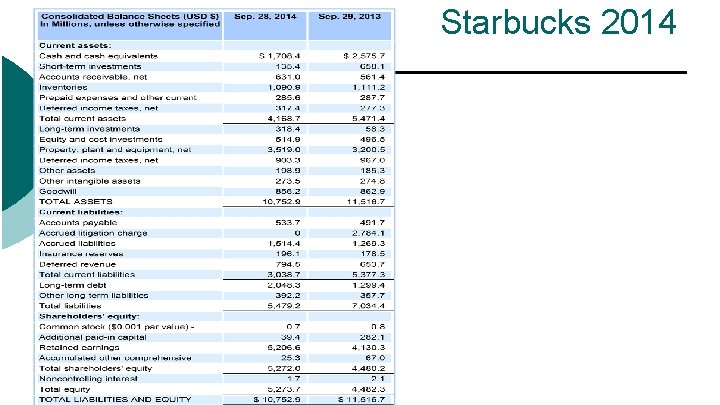Click the 'Total current assets' row label
Viewport: 720px width, 405px height.
82,118
